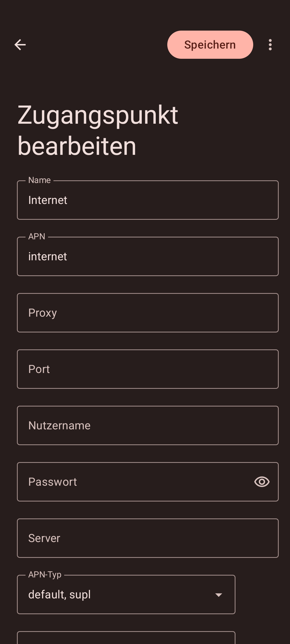Click the 'Zugangspunkt bearbeiten' heading
The image size is (290, 644).
click(98, 130)
